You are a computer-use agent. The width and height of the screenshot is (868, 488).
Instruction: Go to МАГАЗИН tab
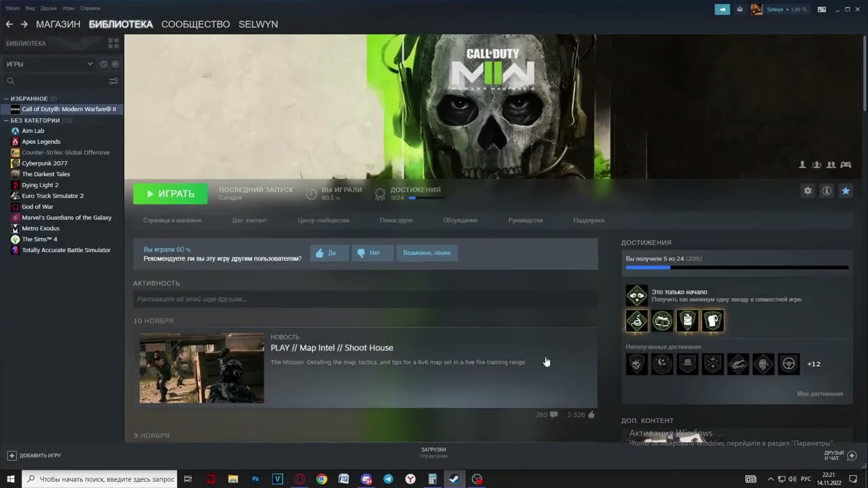coord(58,24)
